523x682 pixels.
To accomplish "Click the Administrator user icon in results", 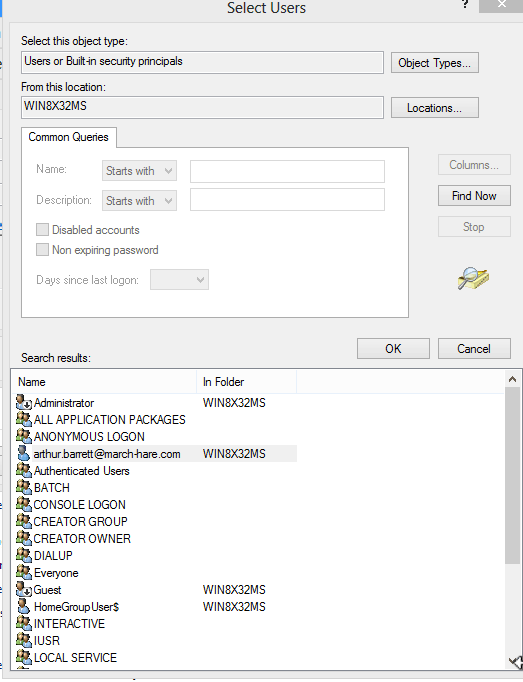I will pos(23,402).
